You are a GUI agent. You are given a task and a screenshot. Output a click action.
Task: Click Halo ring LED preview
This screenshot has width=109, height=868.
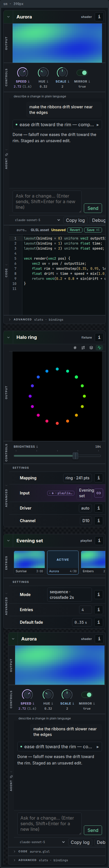point(57,396)
